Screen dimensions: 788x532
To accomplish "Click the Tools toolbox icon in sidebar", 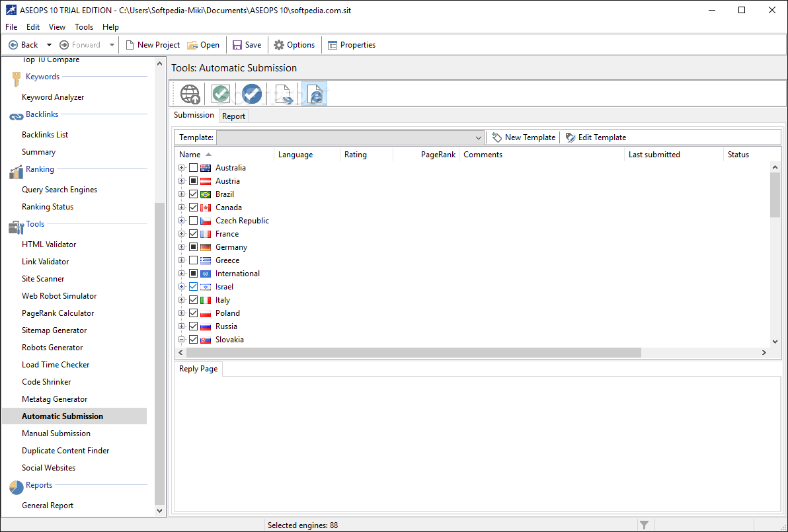I will click(x=16, y=227).
